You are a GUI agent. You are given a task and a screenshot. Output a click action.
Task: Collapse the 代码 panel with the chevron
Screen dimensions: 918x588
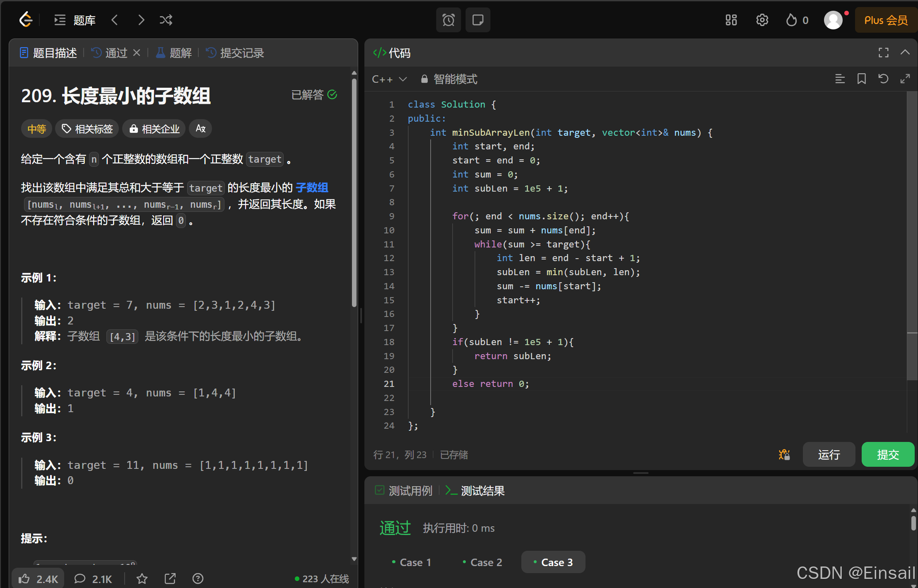pos(905,52)
